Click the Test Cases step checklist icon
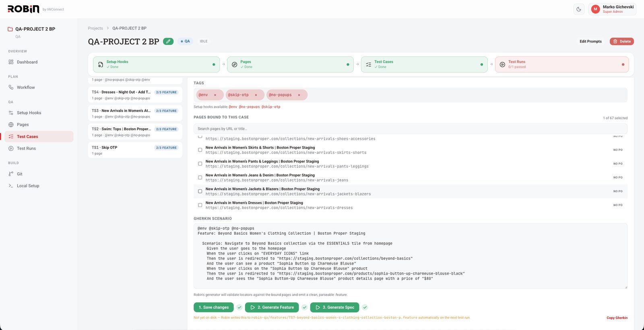 click(368, 64)
